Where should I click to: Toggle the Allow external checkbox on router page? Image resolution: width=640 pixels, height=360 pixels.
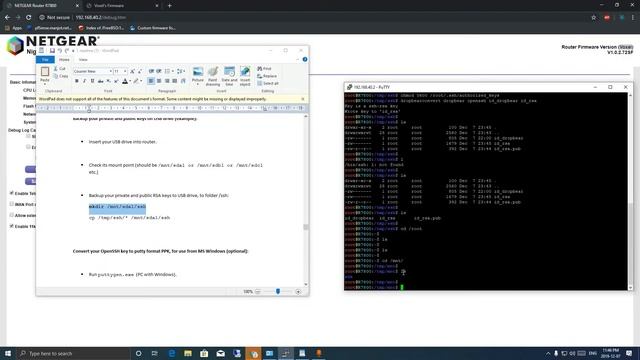12,215
